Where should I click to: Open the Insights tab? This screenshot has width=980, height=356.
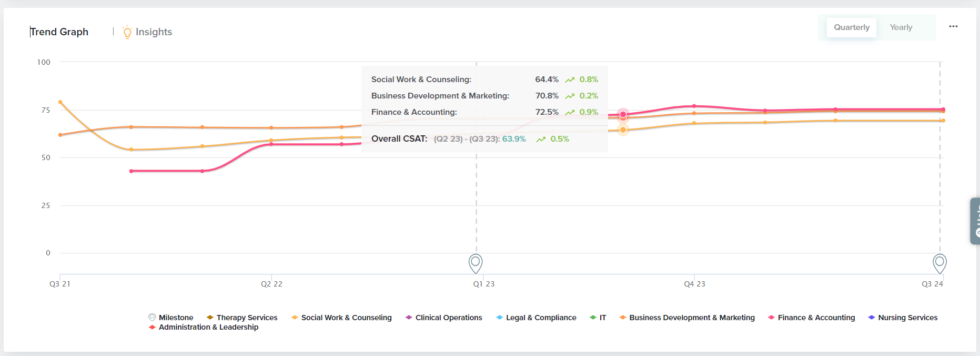coord(154,32)
